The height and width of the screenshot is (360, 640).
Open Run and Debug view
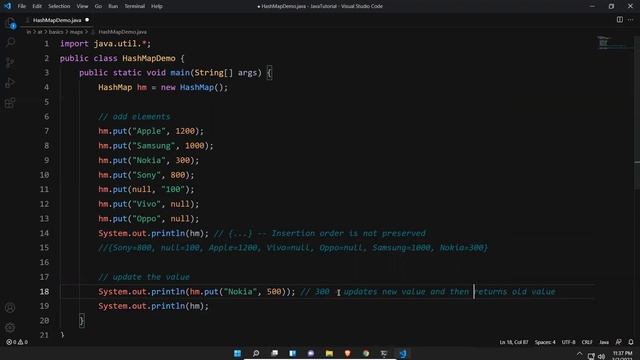click(x=10, y=82)
